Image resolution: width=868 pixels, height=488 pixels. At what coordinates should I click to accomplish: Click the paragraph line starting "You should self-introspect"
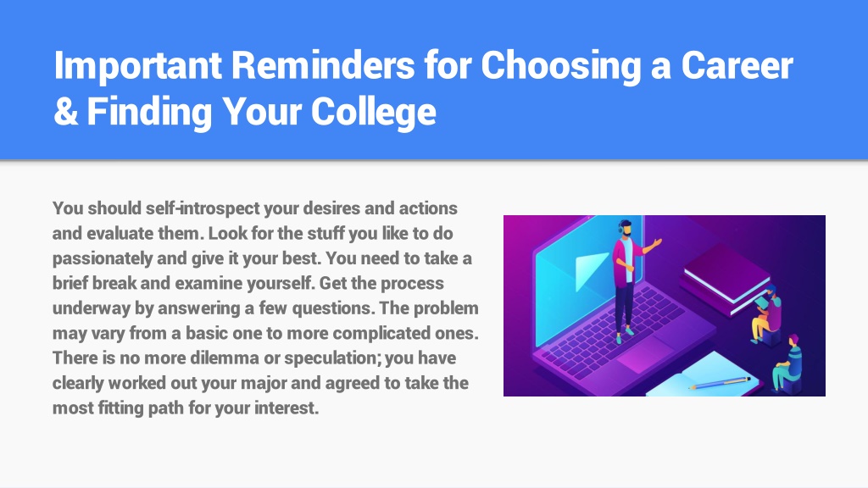pos(255,208)
